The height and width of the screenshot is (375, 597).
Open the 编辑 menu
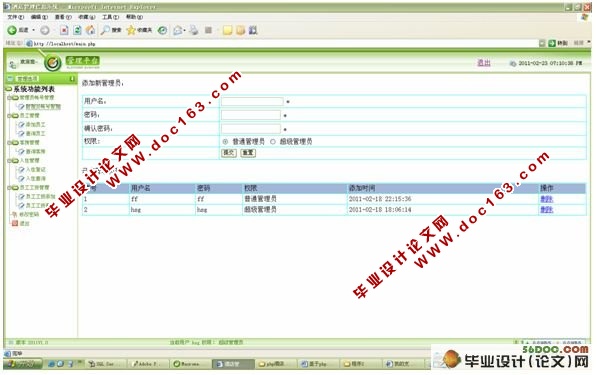39,17
